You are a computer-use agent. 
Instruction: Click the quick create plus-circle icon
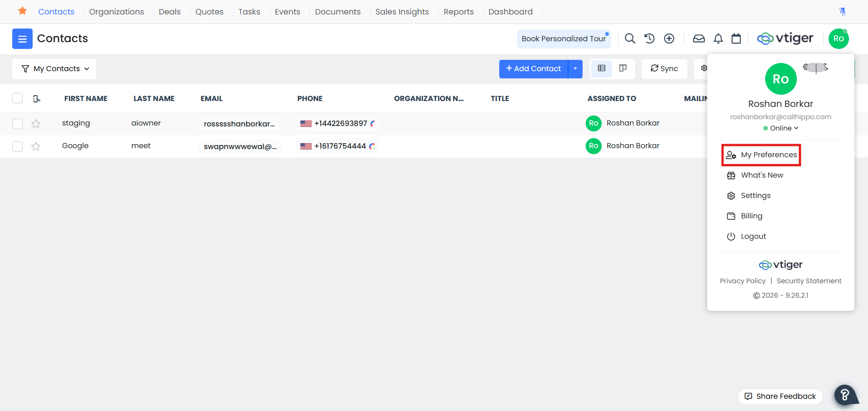click(x=669, y=39)
